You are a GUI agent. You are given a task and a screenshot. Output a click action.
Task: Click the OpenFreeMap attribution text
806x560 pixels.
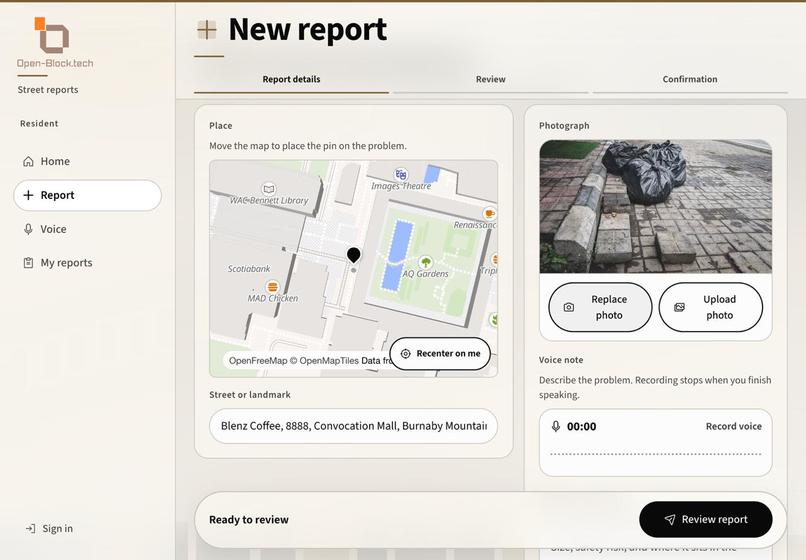click(x=307, y=361)
